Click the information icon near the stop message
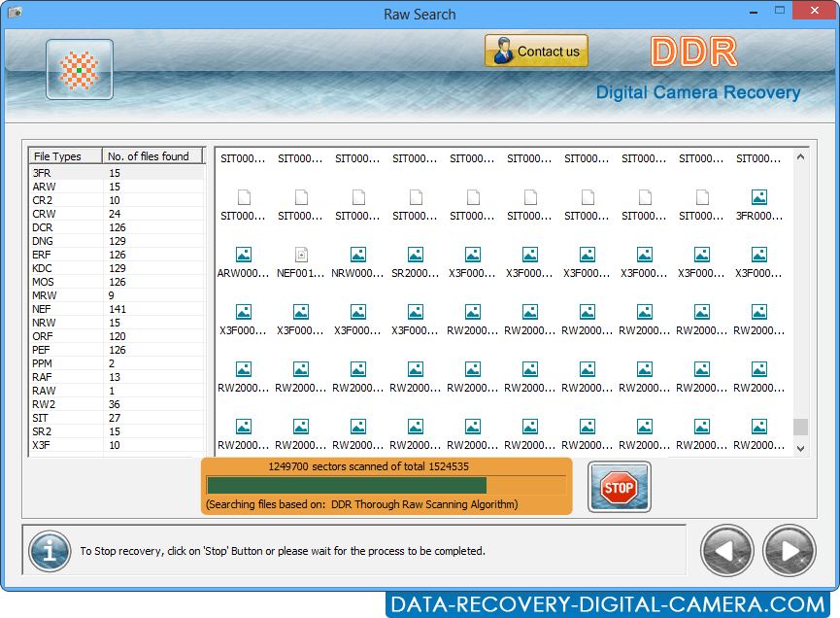 tap(49, 551)
